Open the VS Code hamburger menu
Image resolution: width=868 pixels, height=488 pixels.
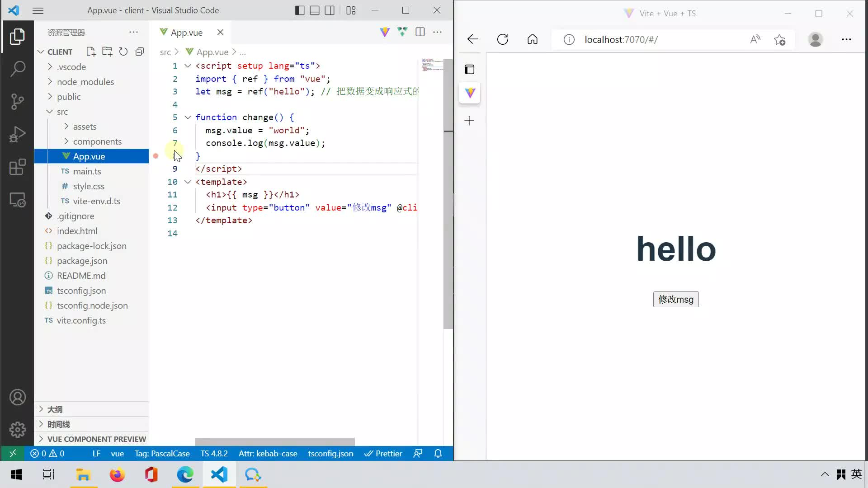click(38, 10)
